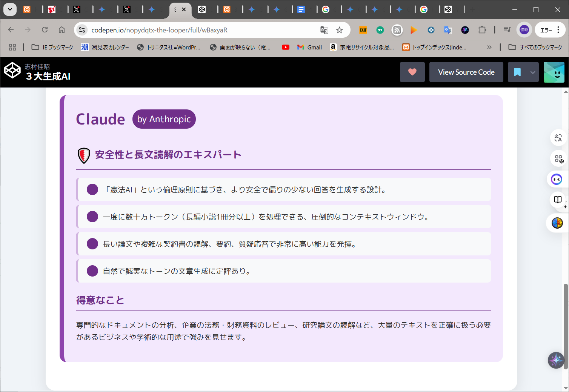
Task: Open the orange play-button extension
Action: pyautogui.click(x=414, y=30)
